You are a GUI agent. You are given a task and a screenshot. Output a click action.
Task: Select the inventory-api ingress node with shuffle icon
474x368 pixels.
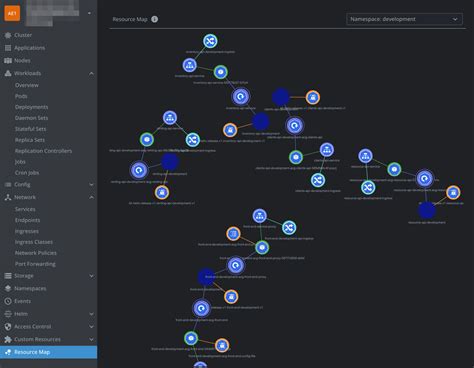210,41
